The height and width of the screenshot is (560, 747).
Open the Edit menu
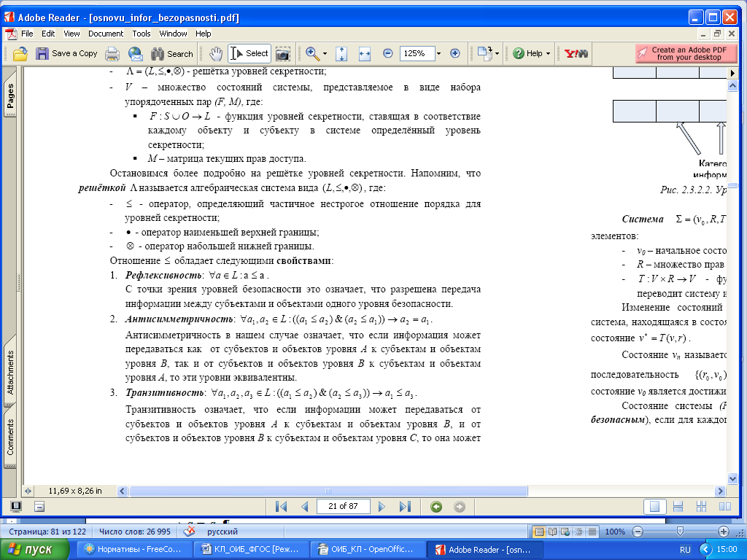(x=48, y=34)
